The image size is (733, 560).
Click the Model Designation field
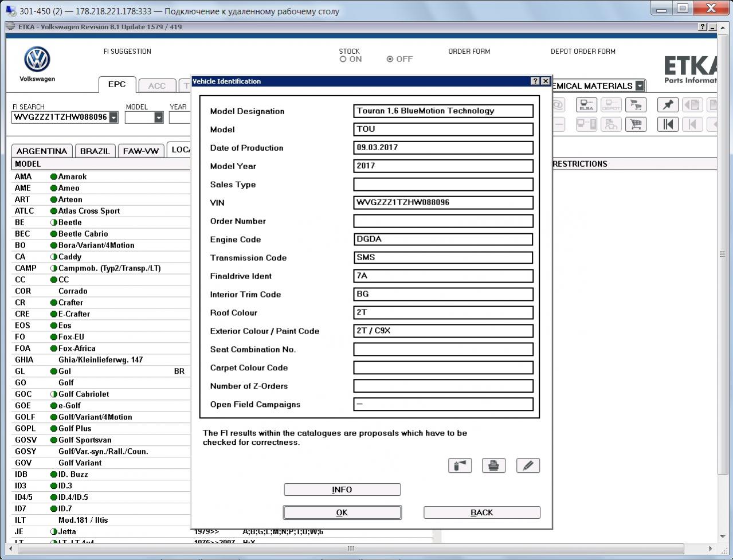tap(444, 111)
